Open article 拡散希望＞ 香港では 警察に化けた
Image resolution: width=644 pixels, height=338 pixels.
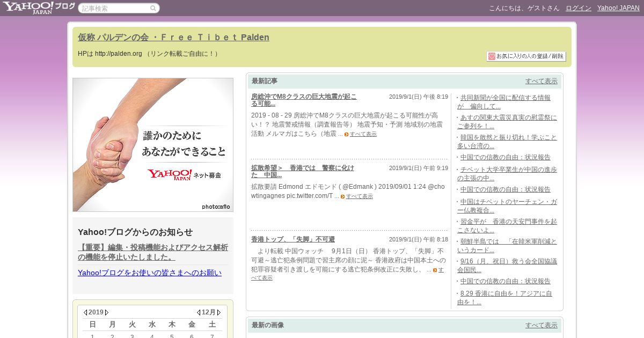303,171
